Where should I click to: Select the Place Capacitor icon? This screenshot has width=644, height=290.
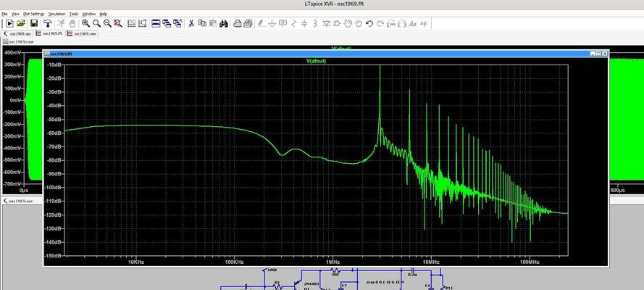tap(304, 24)
